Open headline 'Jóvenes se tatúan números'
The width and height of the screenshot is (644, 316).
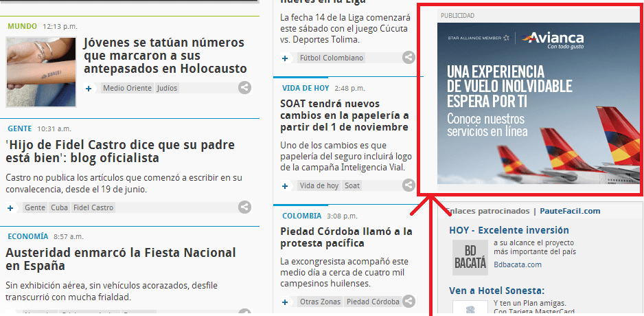(165, 56)
